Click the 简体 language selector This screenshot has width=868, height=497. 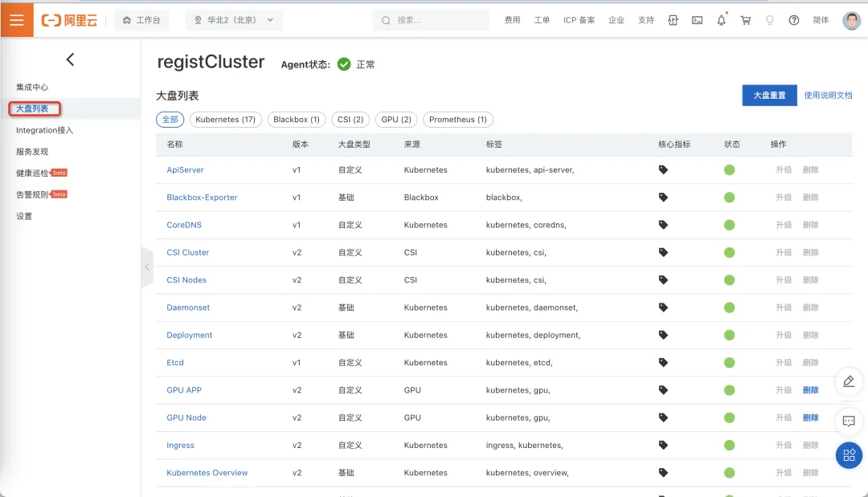(821, 20)
